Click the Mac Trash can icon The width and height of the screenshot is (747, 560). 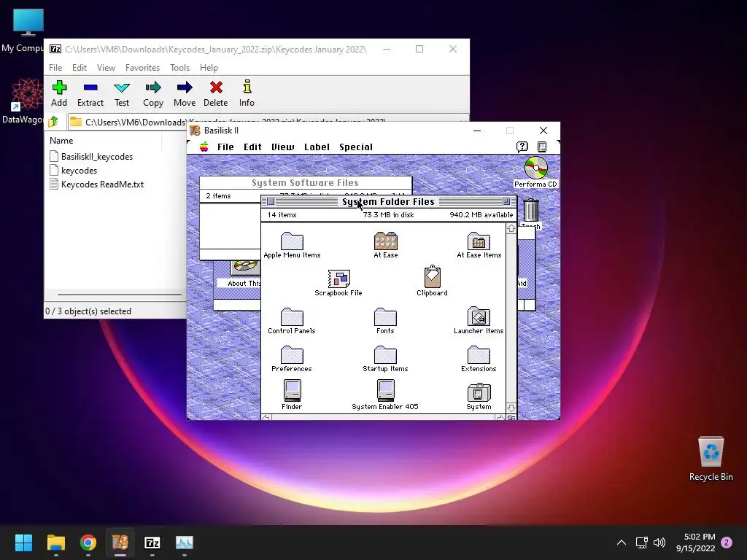(x=531, y=210)
